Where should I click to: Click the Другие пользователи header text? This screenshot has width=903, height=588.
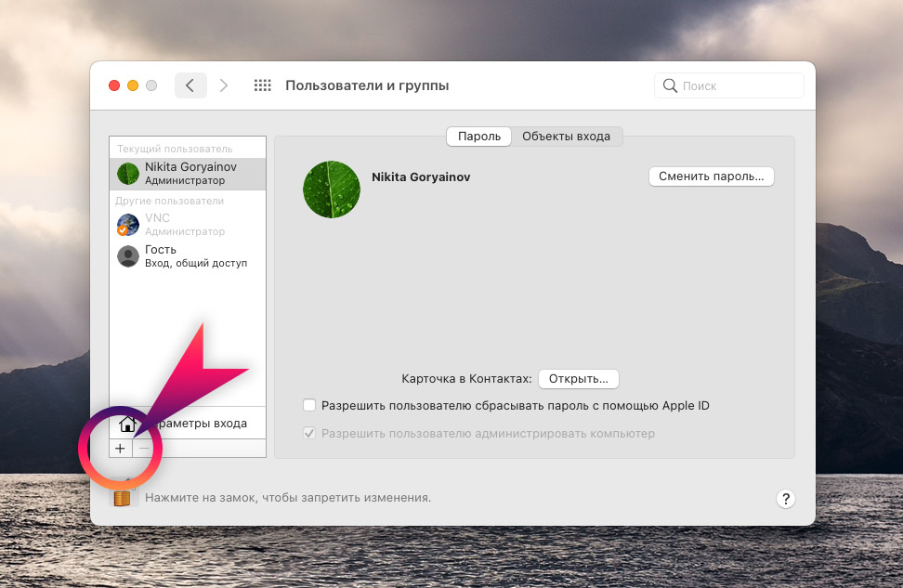[169, 201]
